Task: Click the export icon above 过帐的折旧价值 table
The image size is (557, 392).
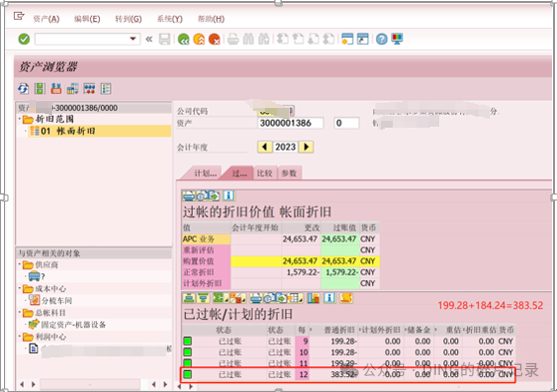Action: [213, 196]
